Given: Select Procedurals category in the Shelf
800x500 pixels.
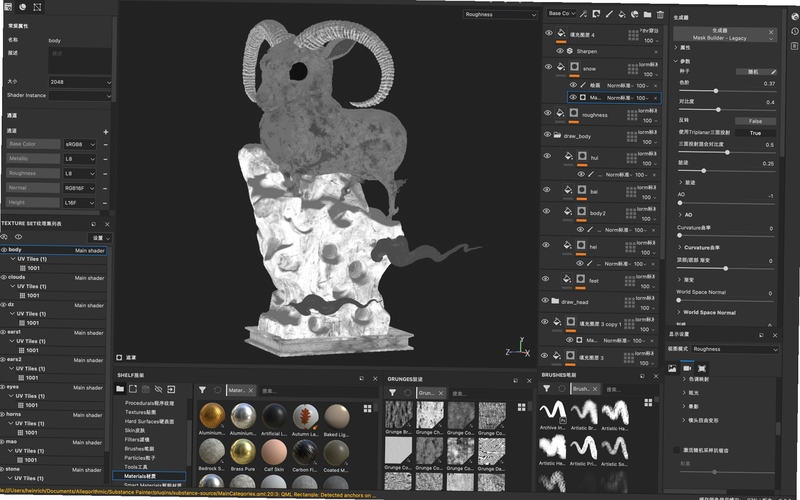Looking at the screenshot, I should coord(149,403).
